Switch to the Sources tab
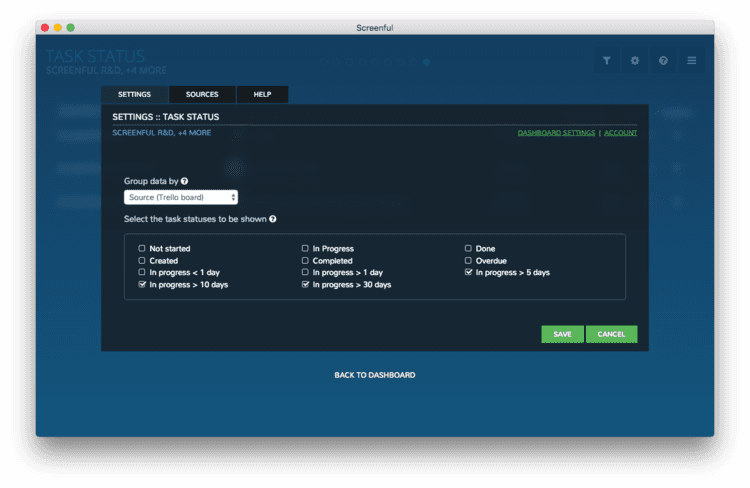Screen dimensions: 750x488 pyautogui.click(x=202, y=94)
